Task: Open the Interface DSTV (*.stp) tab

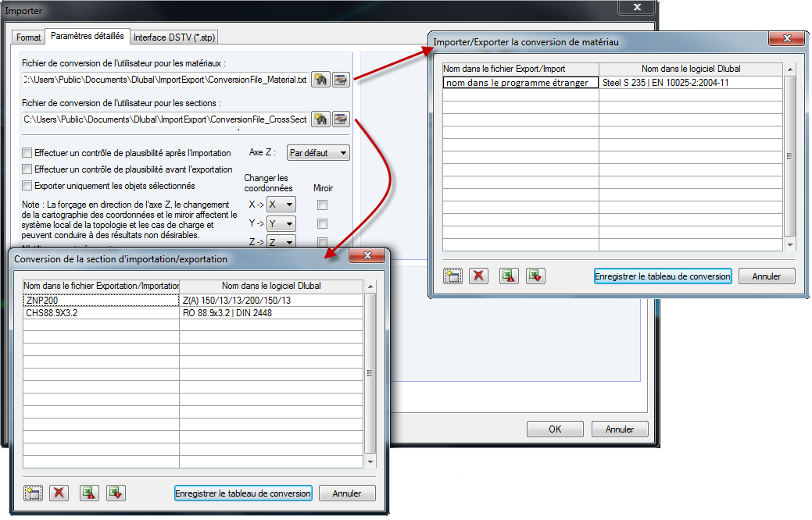Action: (x=174, y=37)
